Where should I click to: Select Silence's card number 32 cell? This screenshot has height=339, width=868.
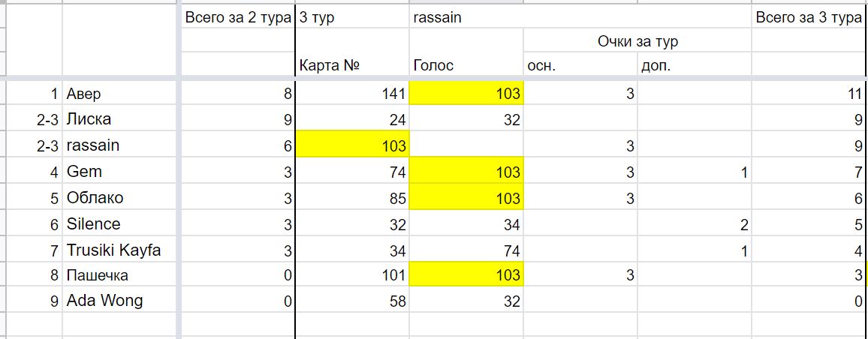352,224
